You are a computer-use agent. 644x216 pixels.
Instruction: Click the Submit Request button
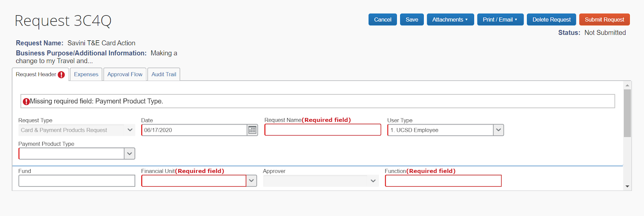[x=604, y=19]
